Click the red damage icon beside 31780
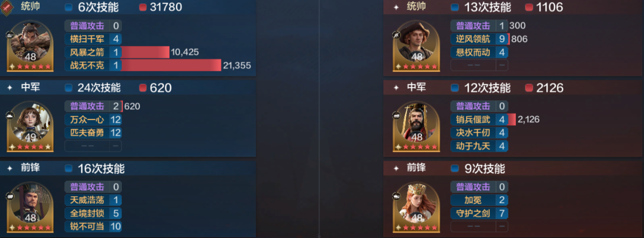Image resolution: width=644 pixels, height=238 pixels. pyautogui.click(x=143, y=7)
